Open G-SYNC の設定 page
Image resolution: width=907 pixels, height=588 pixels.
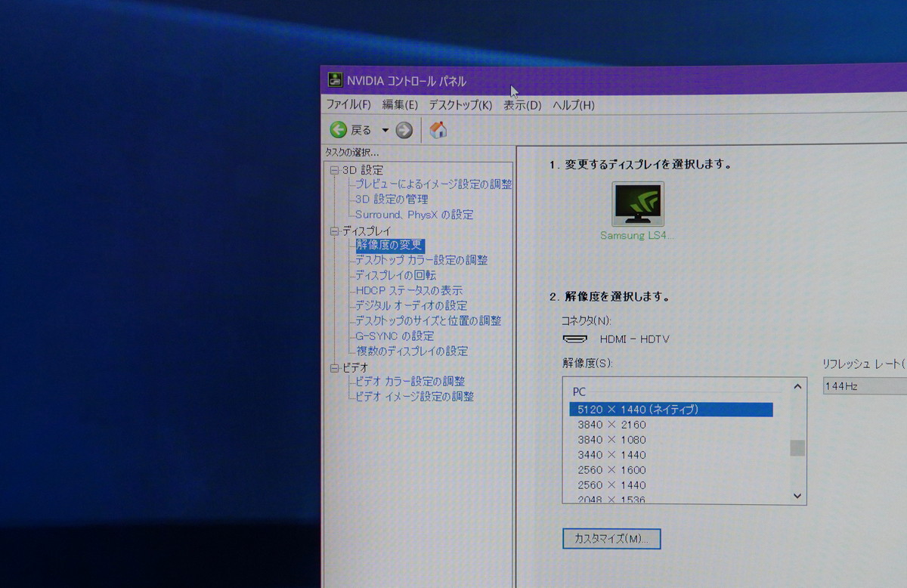pos(395,336)
